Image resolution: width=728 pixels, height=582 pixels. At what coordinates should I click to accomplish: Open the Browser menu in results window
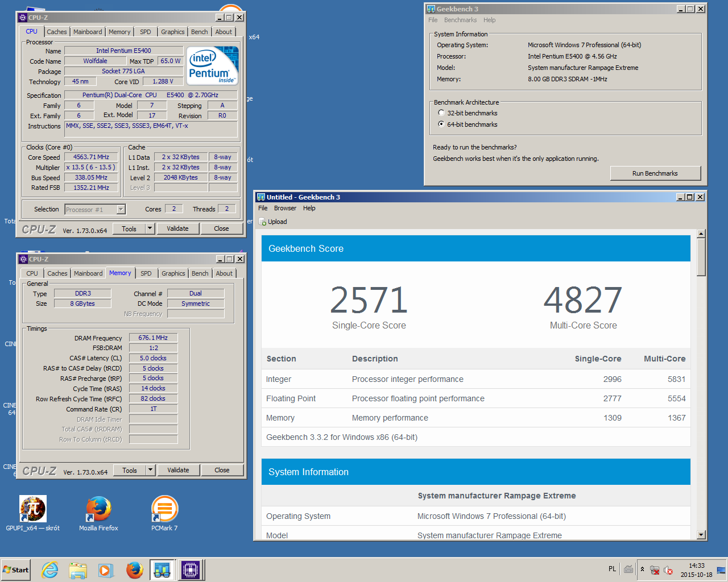click(285, 208)
